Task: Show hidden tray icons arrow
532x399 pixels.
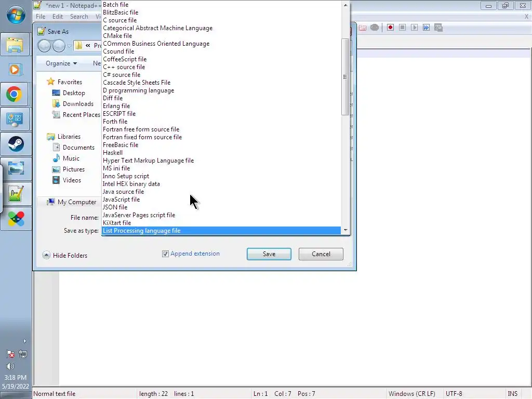Action: pos(24,341)
